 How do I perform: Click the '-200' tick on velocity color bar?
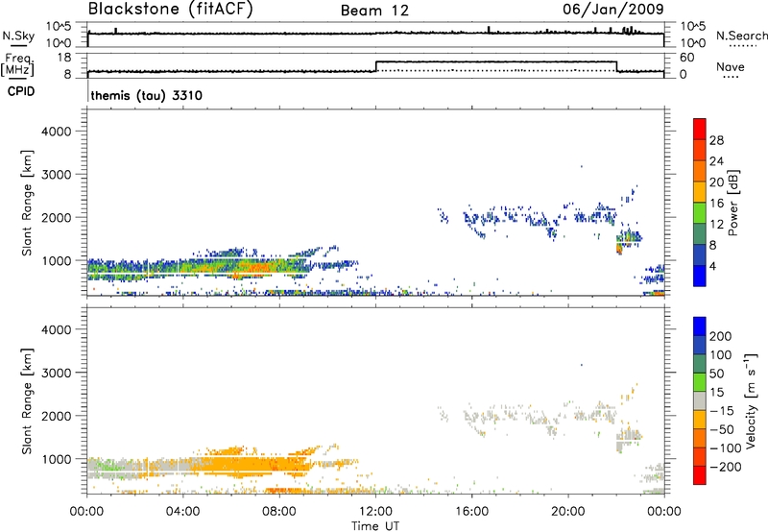click(725, 467)
